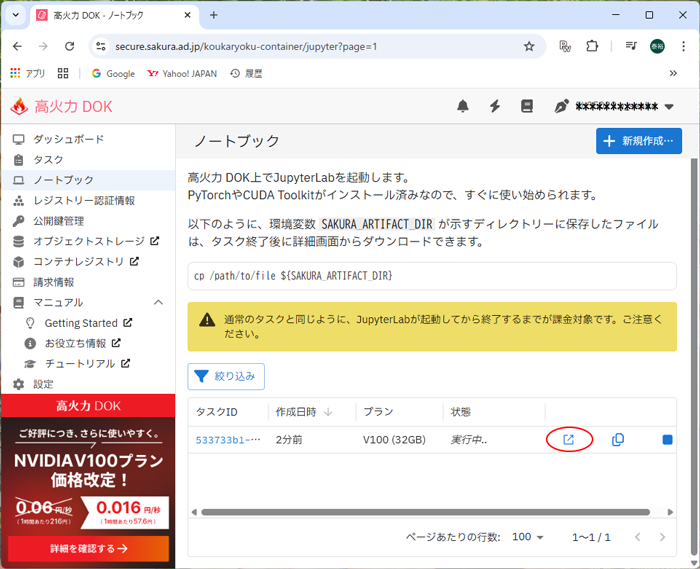Image resolution: width=700 pixels, height=569 pixels.
Task: Click the lightning bolt icon in header
Action: coord(495,106)
